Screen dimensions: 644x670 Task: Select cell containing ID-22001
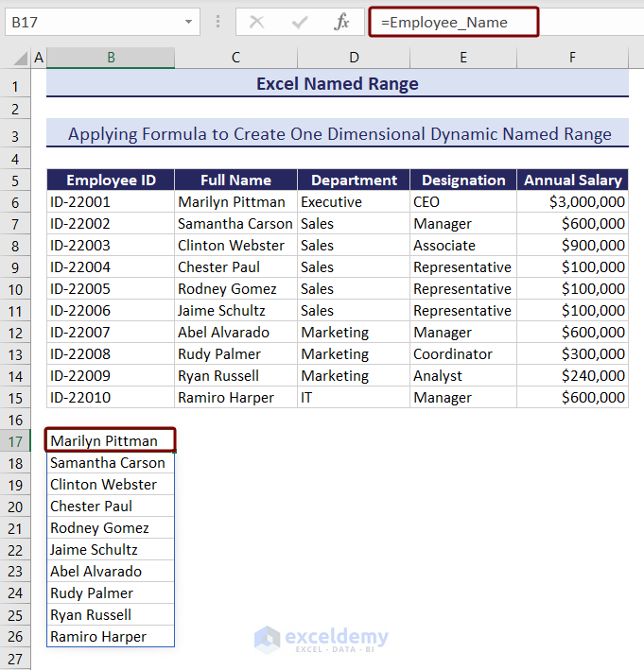(111, 201)
